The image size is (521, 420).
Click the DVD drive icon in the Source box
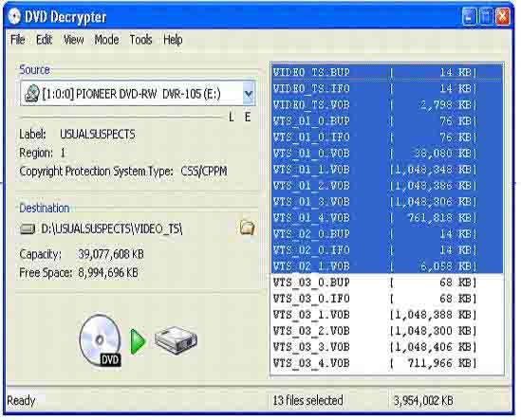[32, 94]
